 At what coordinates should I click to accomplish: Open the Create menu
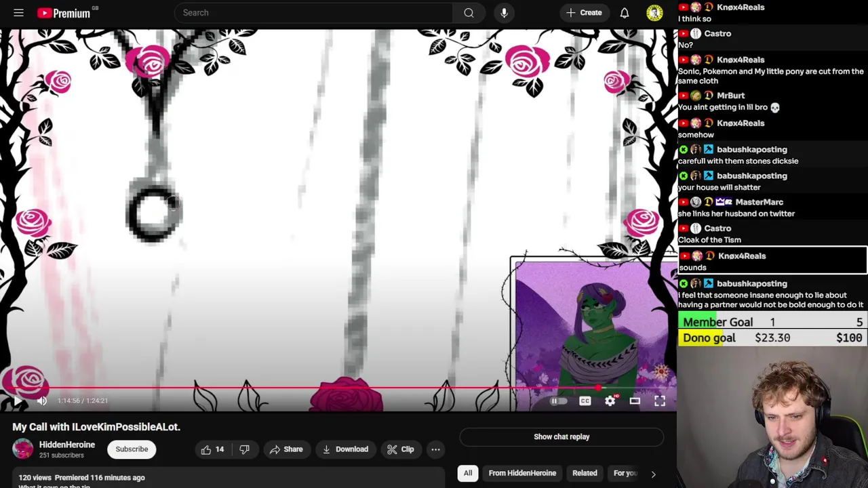point(584,12)
